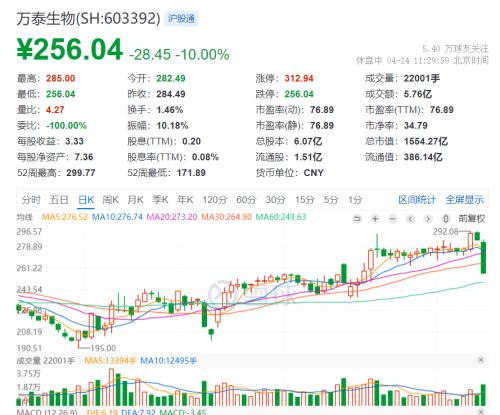Click the candlestick style icon beside 前复权
The image size is (500, 415).
446,219
